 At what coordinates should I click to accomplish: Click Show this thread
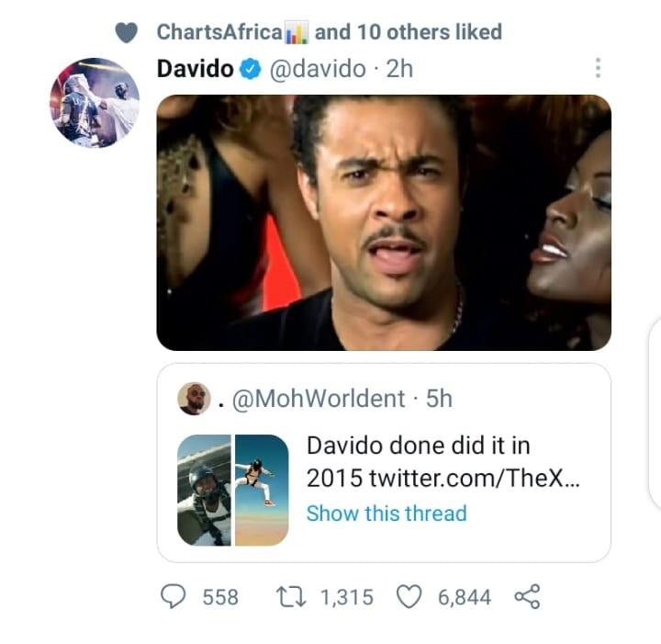[x=387, y=514]
